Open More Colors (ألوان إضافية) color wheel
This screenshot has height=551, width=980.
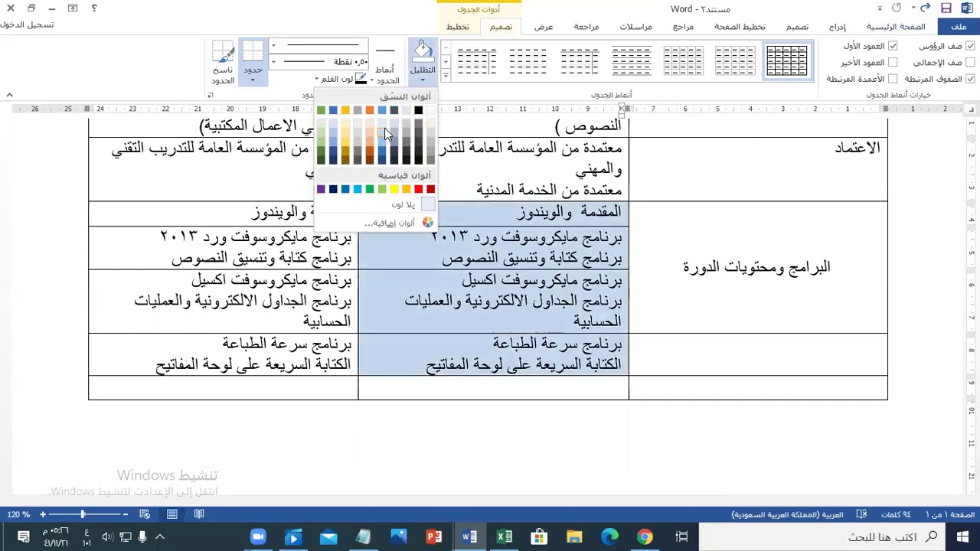pos(427,223)
